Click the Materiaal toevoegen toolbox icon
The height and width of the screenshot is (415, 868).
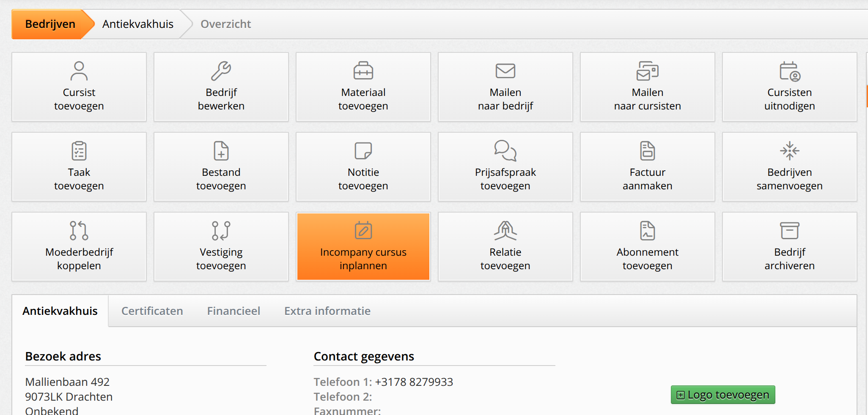coord(363,71)
